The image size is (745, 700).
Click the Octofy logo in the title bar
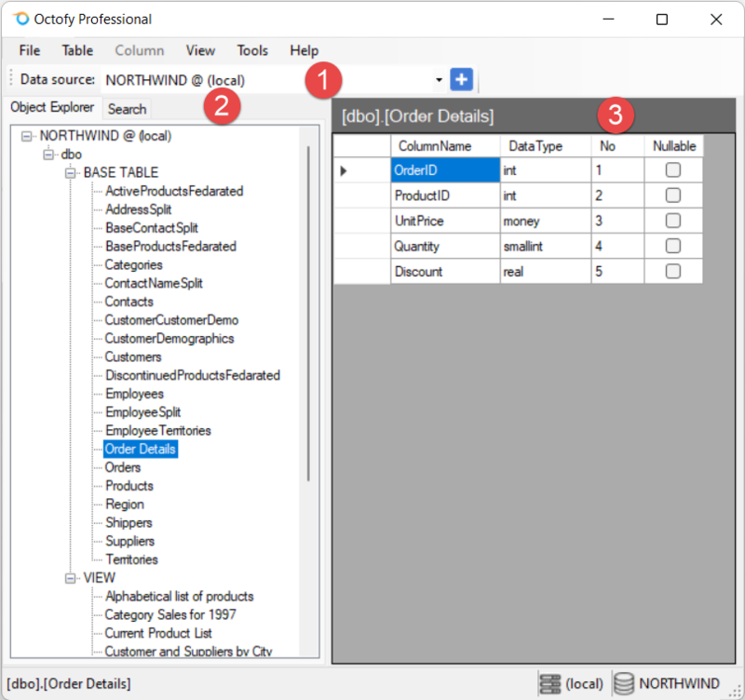[20, 18]
